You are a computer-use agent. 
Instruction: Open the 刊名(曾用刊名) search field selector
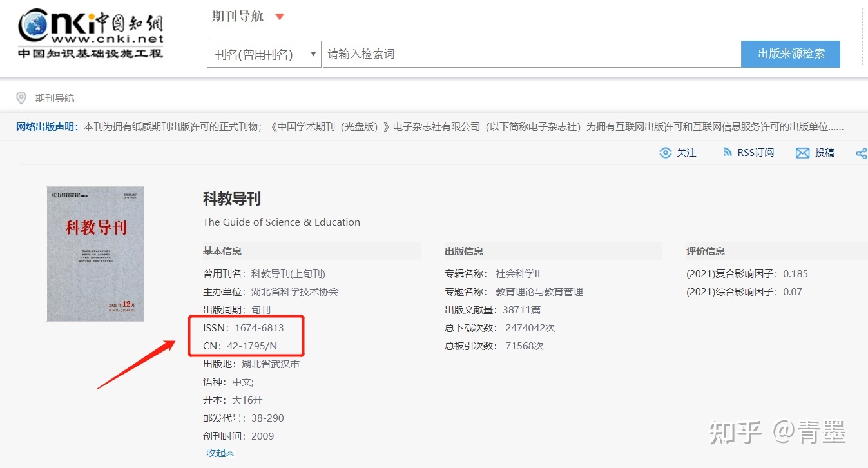coord(264,54)
